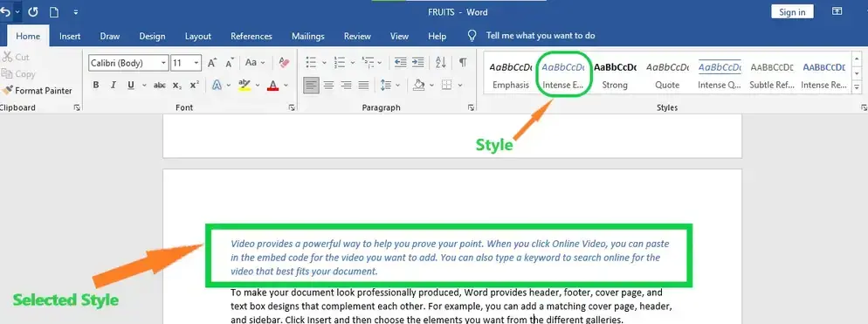This screenshot has height=324, width=868.
Task: Open the Mailings tab
Action: (307, 36)
